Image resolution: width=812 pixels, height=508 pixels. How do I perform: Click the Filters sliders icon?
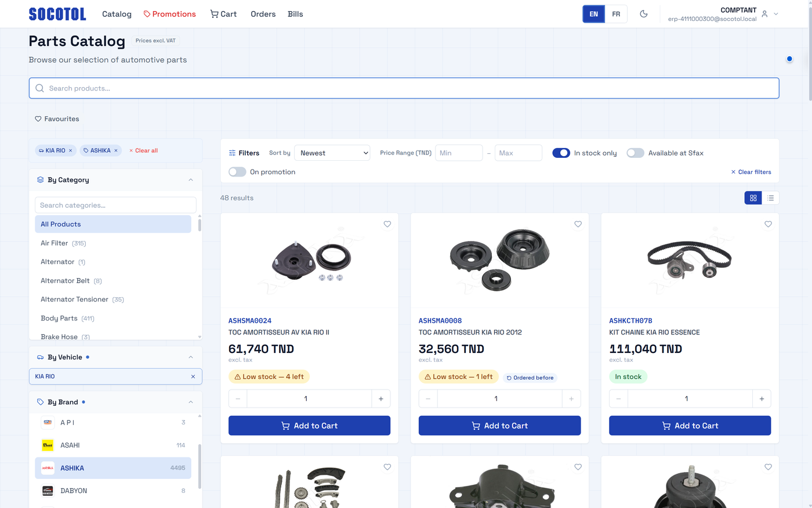(x=232, y=153)
